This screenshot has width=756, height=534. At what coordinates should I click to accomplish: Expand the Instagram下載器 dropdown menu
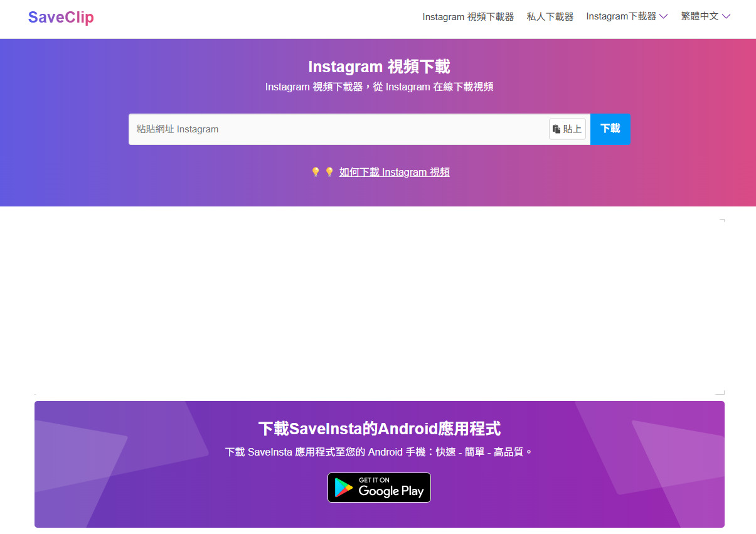tap(627, 16)
